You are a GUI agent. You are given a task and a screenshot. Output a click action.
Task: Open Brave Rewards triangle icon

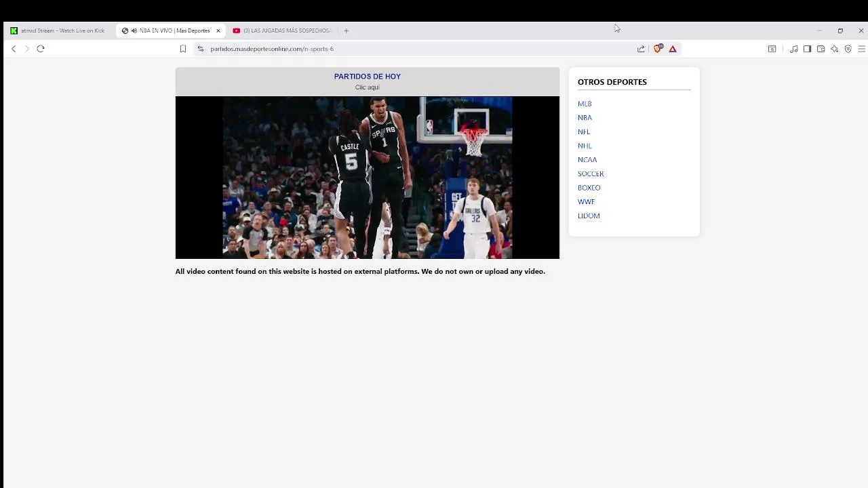(673, 49)
